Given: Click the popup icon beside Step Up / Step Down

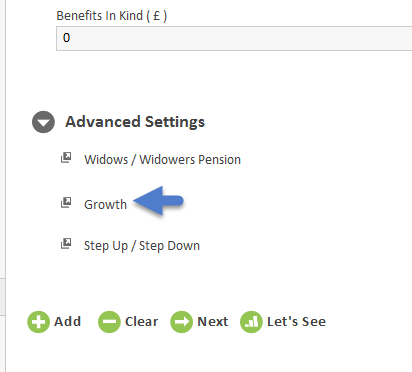Looking at the screenshot, I should (66, 244).
